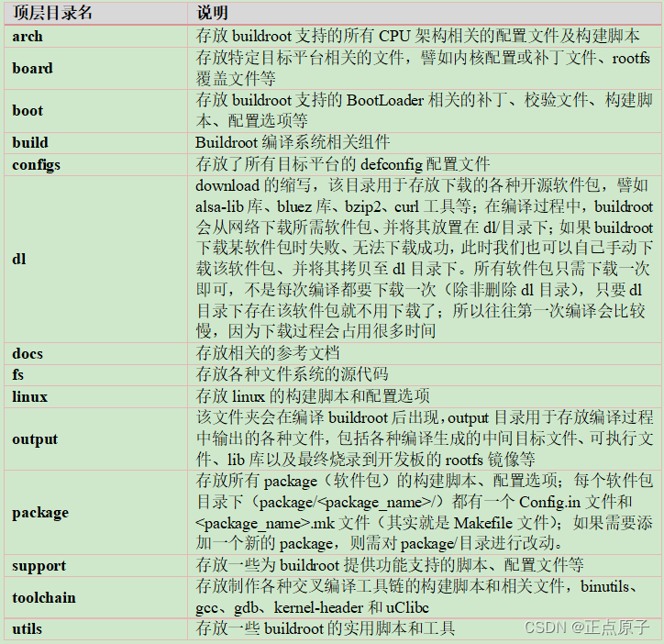Select the 'build' directory name cell
Image resolution: width=664 pixels, height=644 pixels.
(x=95, y=143)
